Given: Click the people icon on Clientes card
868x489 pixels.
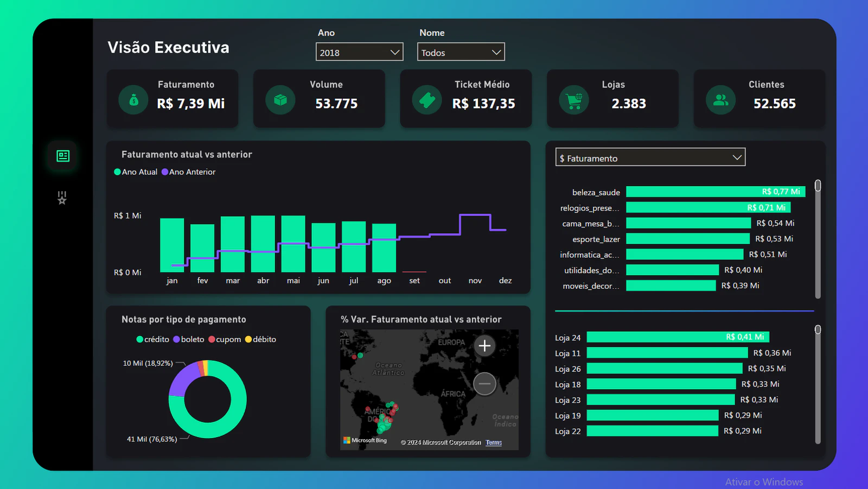Looking at the screenshot, I should pyautogui.click(x=721, y=100).
